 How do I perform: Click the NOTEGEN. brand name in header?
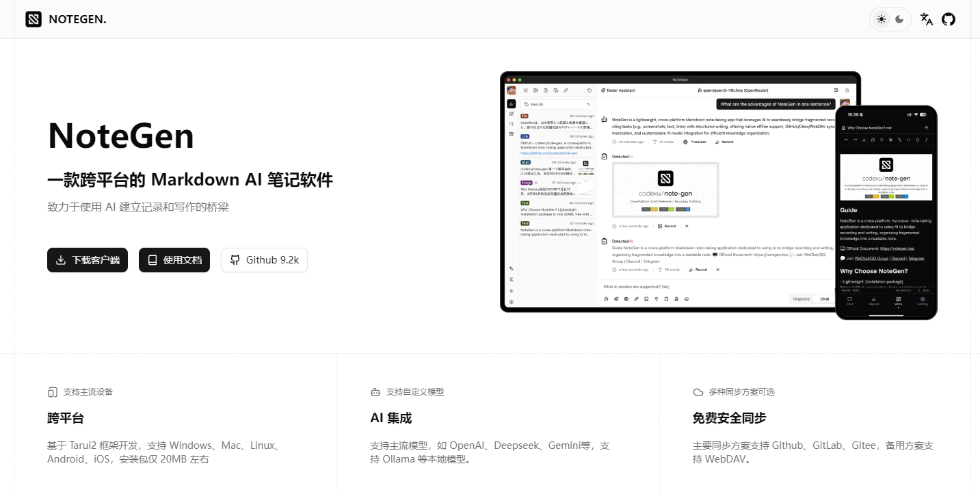pos(77,19)
